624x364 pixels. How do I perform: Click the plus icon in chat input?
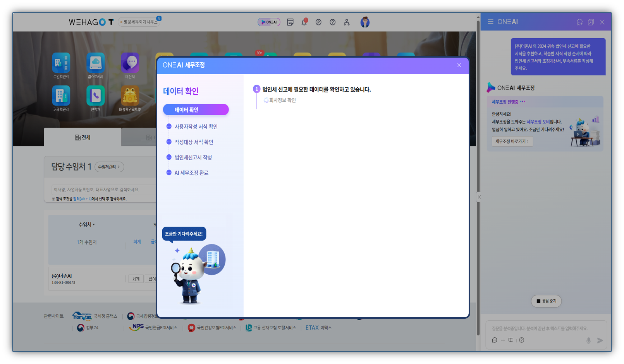(503, 340)
